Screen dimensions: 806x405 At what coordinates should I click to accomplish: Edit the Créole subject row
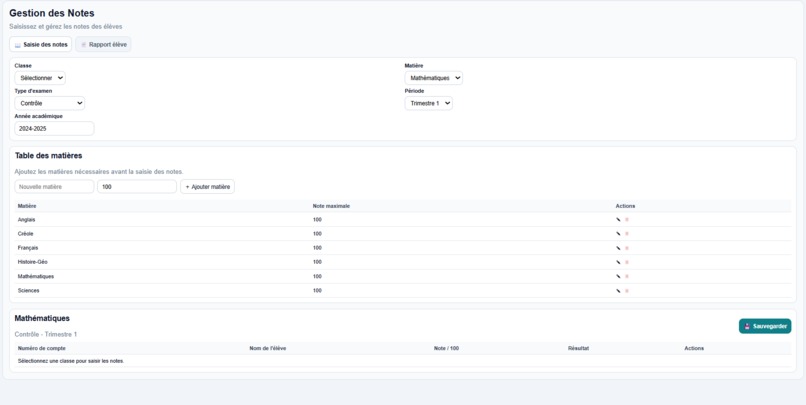pyautogui.click(x=618, y=234)
